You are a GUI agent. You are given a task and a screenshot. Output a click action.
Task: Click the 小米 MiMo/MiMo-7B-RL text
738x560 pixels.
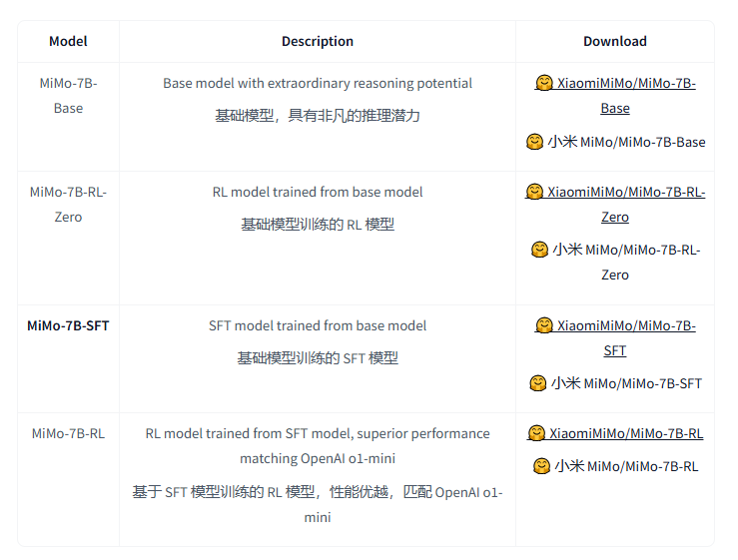point(626,466)
